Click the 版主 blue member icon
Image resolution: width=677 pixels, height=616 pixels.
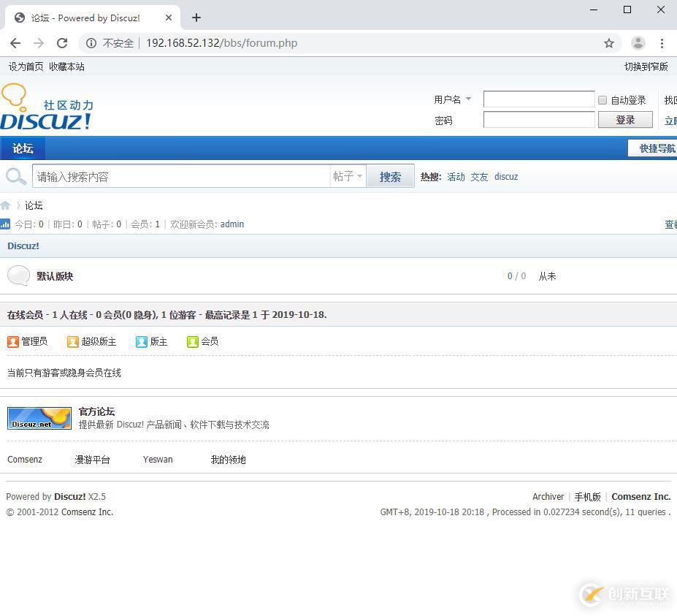[141, 342]
